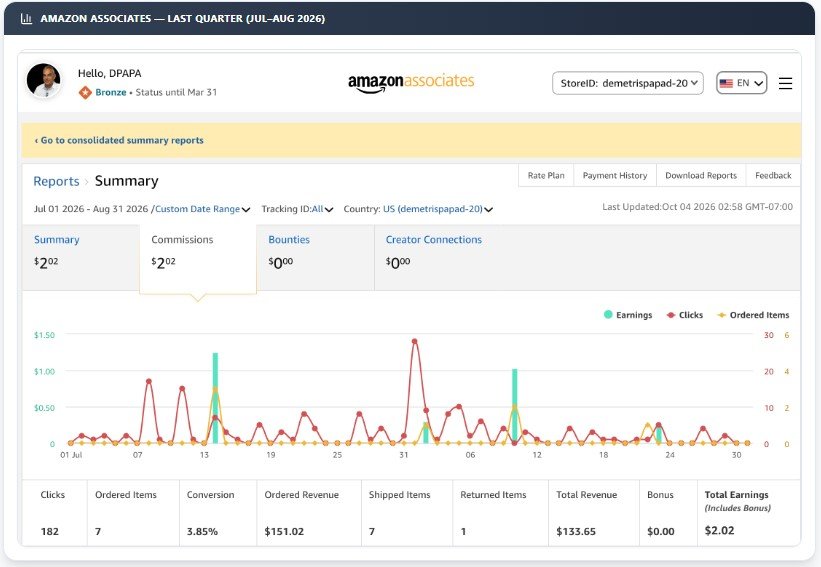Go to consolidated summary reports
This screenshot has height=567, width=821.
click(x=119, y=140)
